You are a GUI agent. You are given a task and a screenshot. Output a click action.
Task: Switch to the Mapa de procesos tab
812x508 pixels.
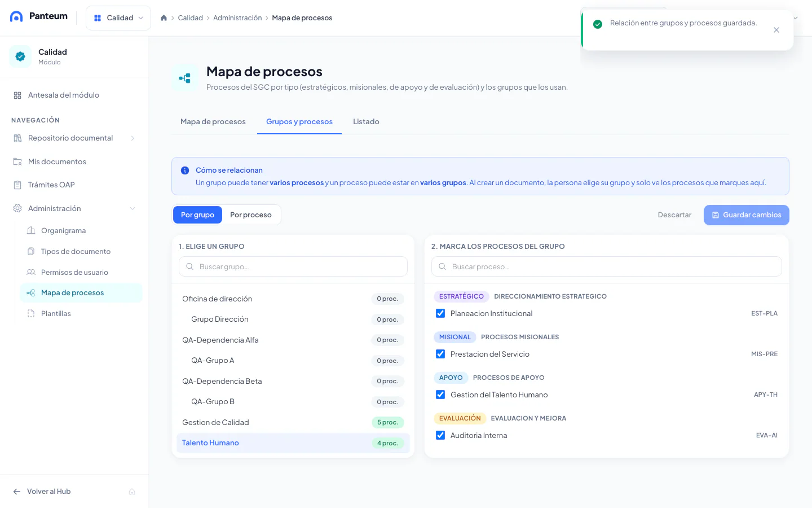click(x=213, y=122)
